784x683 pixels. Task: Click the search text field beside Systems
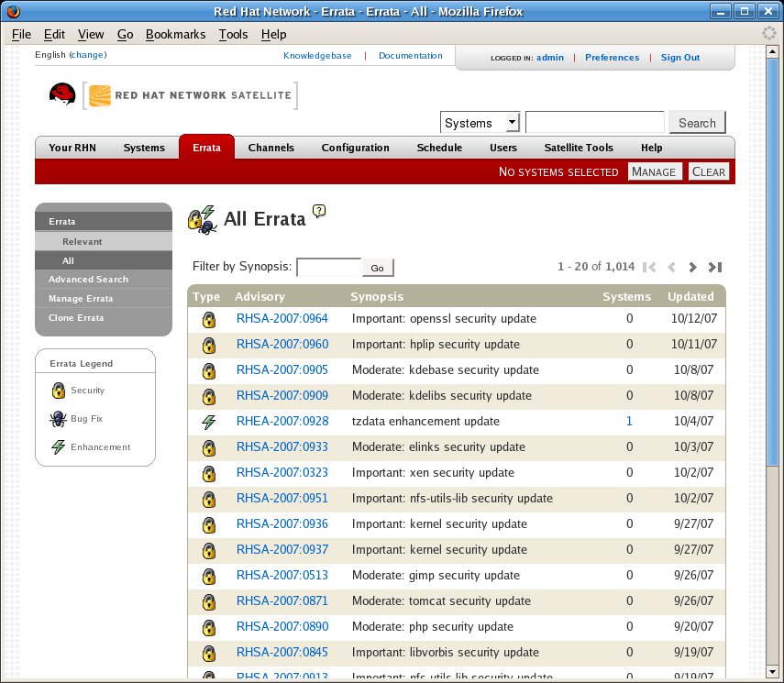pos(595,122)
